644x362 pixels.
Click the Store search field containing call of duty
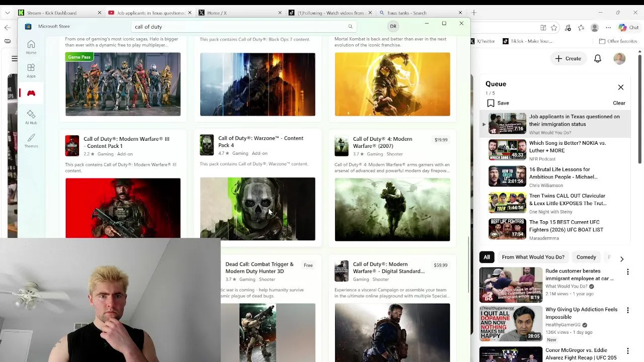pos(244,27)
